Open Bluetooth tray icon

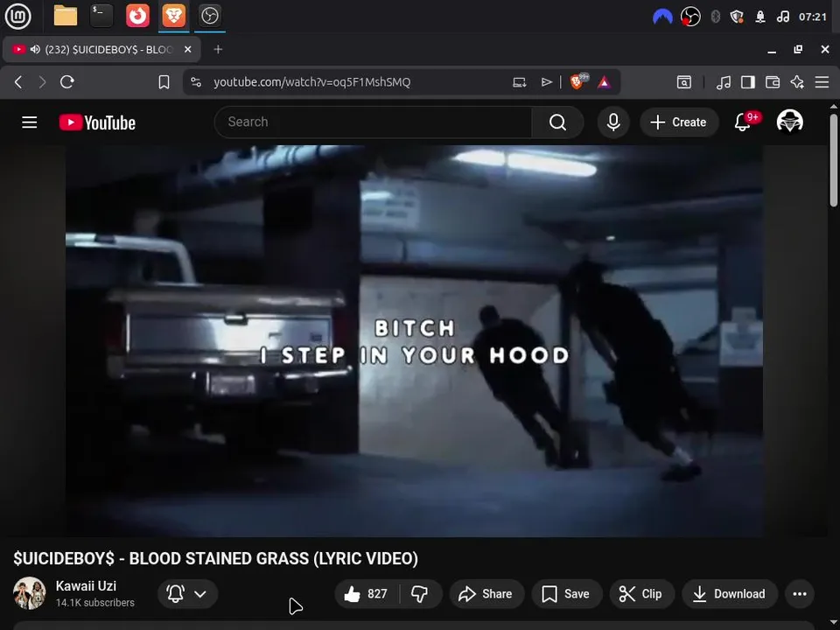tap(715, 17)
